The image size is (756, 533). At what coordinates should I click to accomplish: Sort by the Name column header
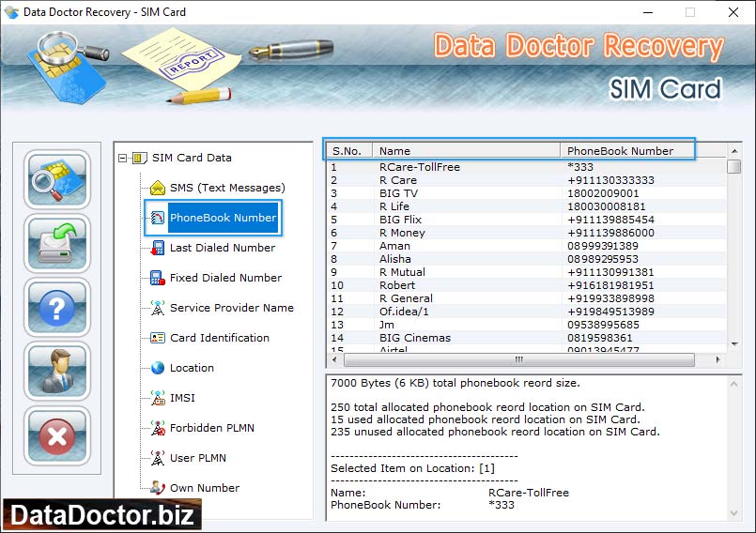tap(465, 150)
